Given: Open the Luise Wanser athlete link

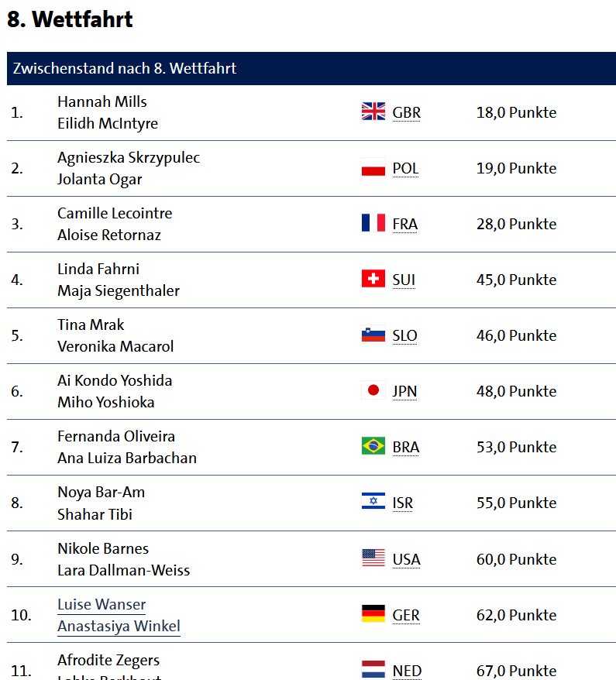Looking at the screenshot, I should coord(102,605).
